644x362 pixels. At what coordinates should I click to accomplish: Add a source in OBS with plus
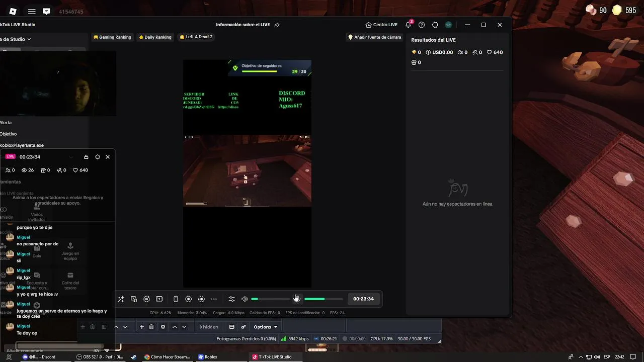tap(142, 327)
